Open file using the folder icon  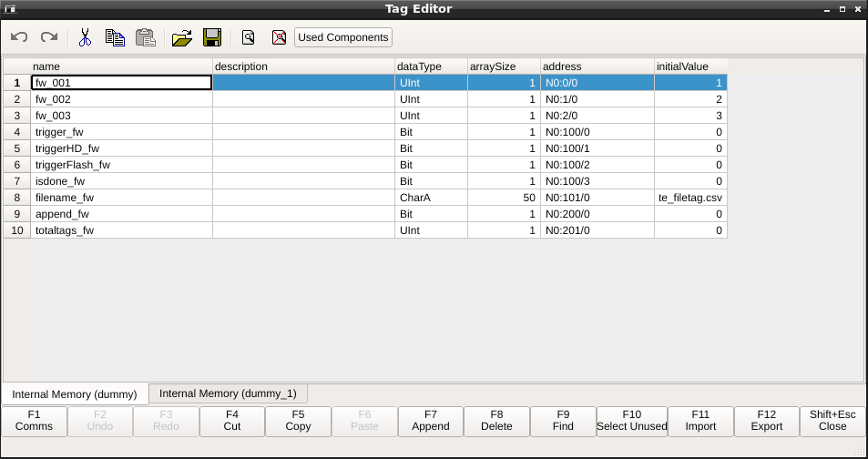182,37
